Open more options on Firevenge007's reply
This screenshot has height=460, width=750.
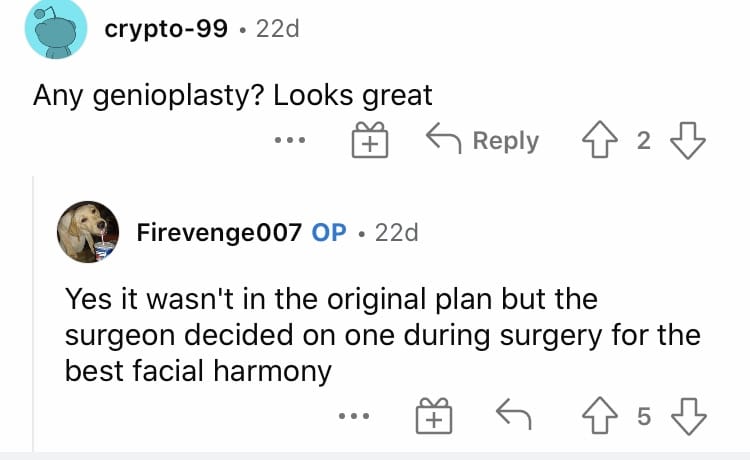point(354,416)
